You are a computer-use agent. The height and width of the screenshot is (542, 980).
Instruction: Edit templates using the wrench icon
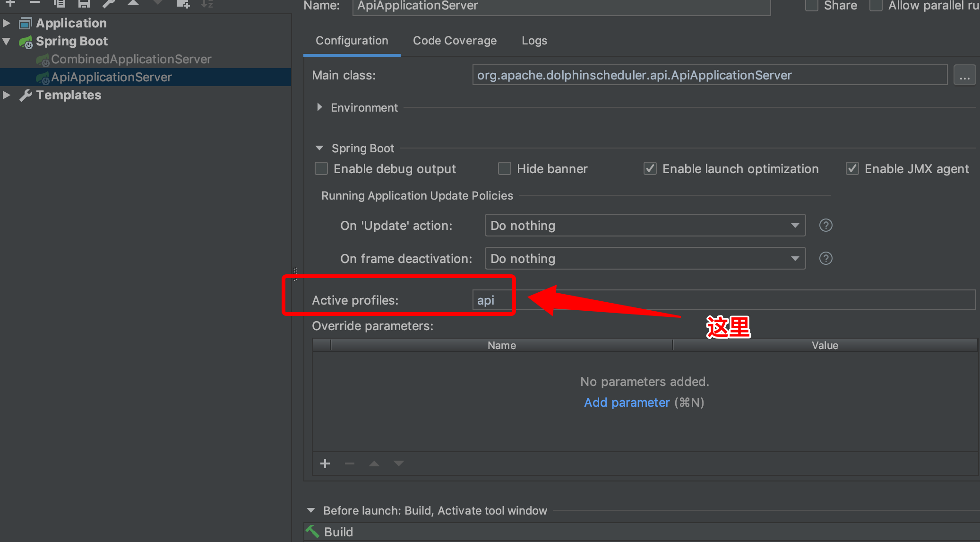click(108, 4)
